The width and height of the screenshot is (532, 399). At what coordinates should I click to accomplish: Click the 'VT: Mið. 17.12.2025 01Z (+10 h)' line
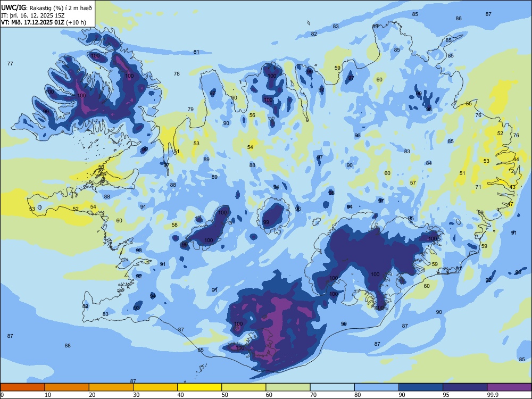click(x=44, y=22)
